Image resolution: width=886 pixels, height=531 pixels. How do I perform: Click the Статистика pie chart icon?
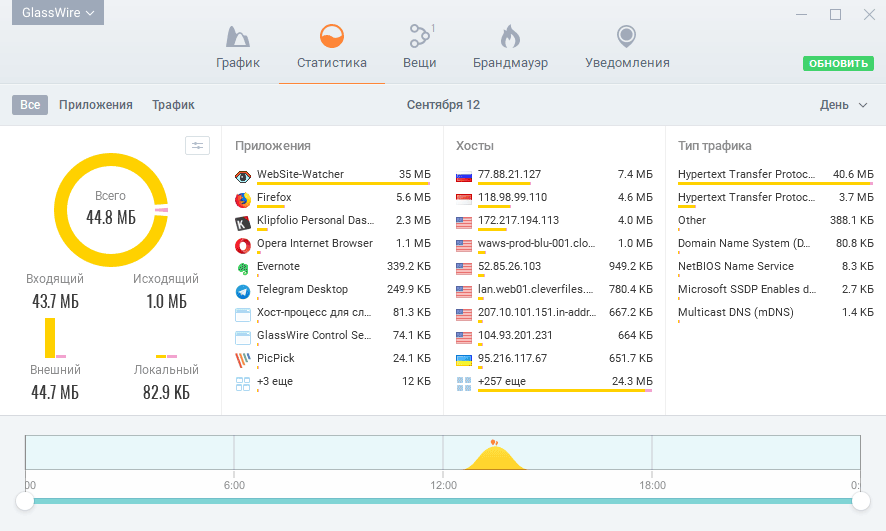pos(332,37)
